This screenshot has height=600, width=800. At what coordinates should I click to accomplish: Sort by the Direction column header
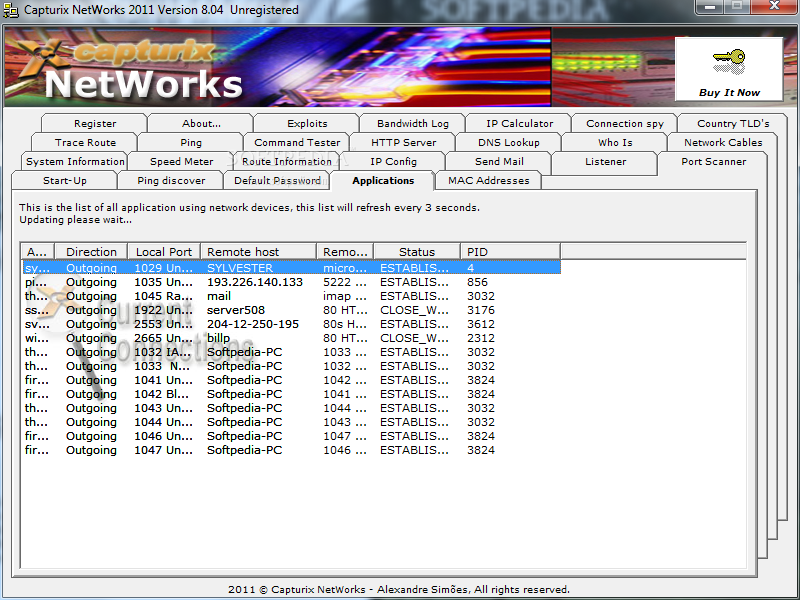(x=91, y=252)
